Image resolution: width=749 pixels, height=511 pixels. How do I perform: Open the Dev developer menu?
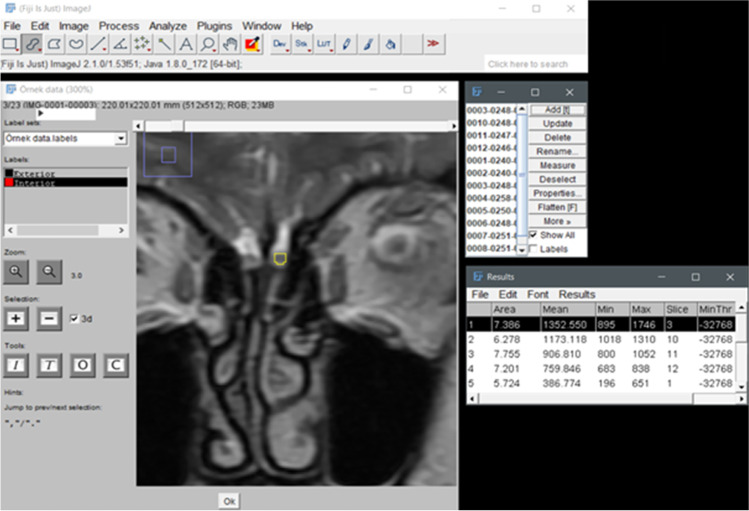tap(279, 44)
